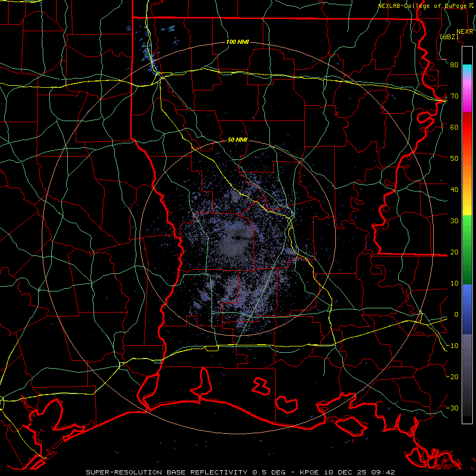This screenshot has width=476, height=476.
Task: Click the 80 value on the dBZ scale
Action: pyautogui.click(x=454, y=65)
